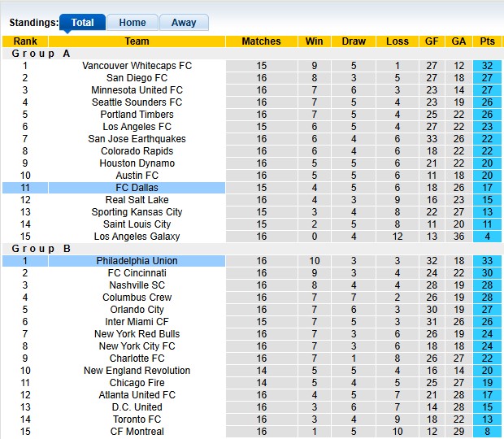504x439 pixels.
Task: Click the Pts column header
Action: click(487, 41)
